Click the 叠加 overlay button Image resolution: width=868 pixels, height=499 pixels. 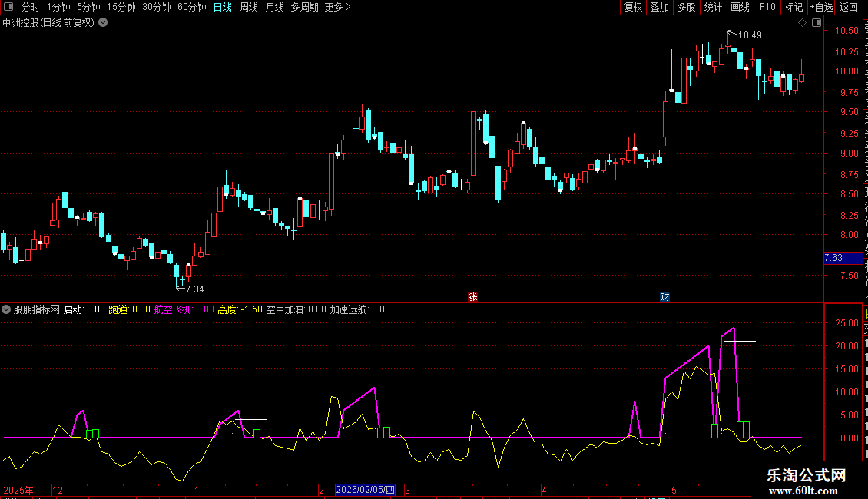[659, 7]
